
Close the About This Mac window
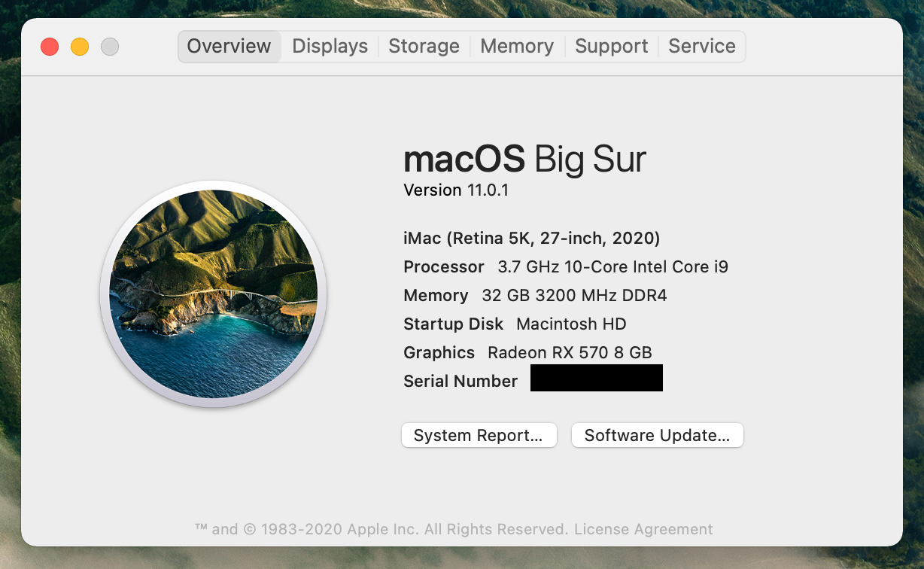50,47
